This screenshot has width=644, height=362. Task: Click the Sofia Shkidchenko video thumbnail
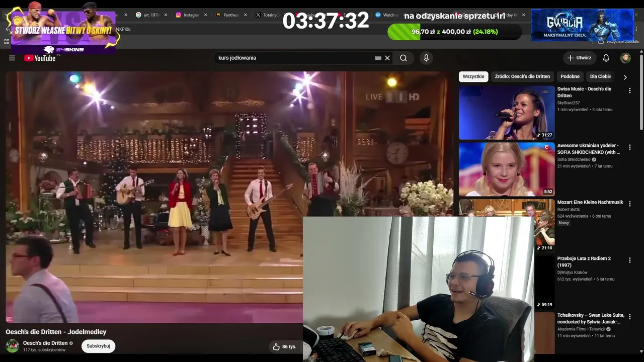click(x=507, y=169)
